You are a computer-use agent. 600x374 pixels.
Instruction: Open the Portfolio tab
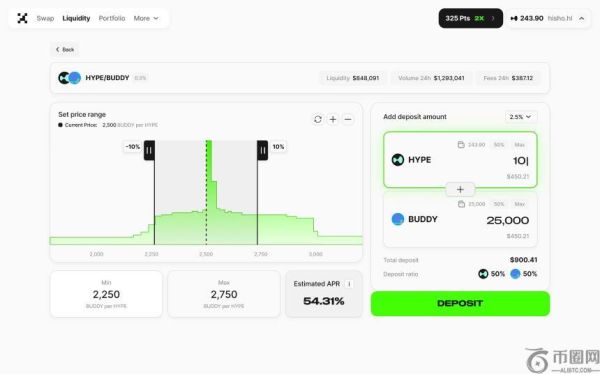coord(112,18)
